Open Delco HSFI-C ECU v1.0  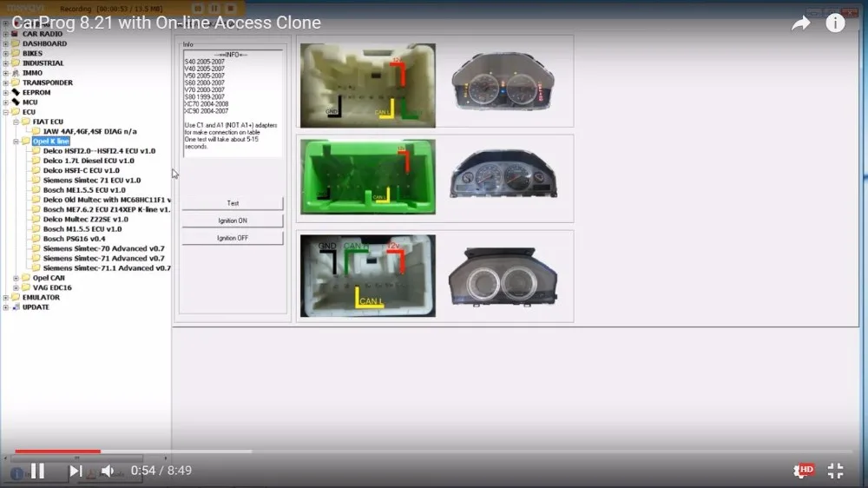tap(82, 170)
